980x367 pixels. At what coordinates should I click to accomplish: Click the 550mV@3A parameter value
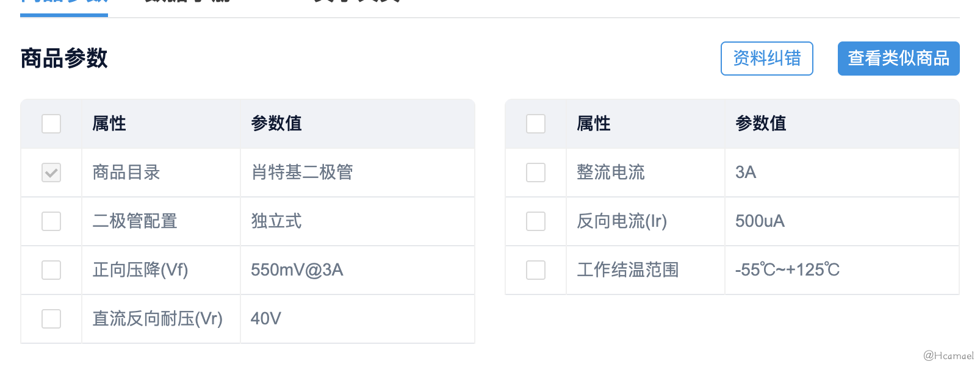click(x=297, y=270)
